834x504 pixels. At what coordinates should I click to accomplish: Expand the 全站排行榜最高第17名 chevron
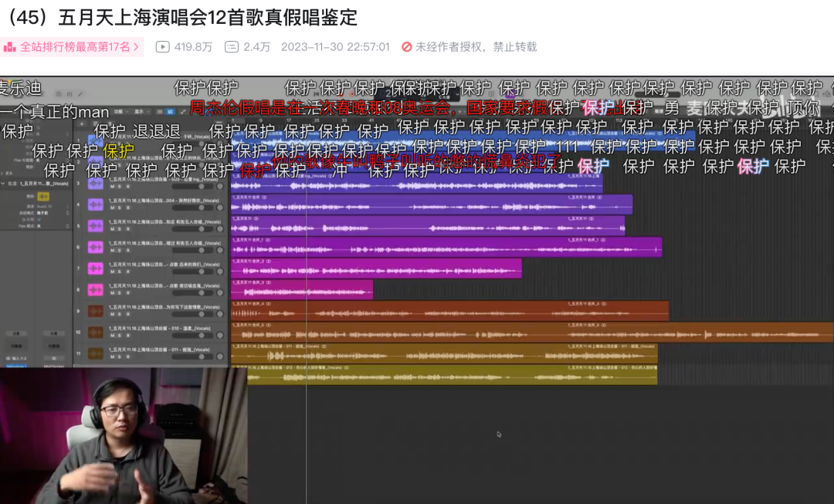[x=137, y=47]
